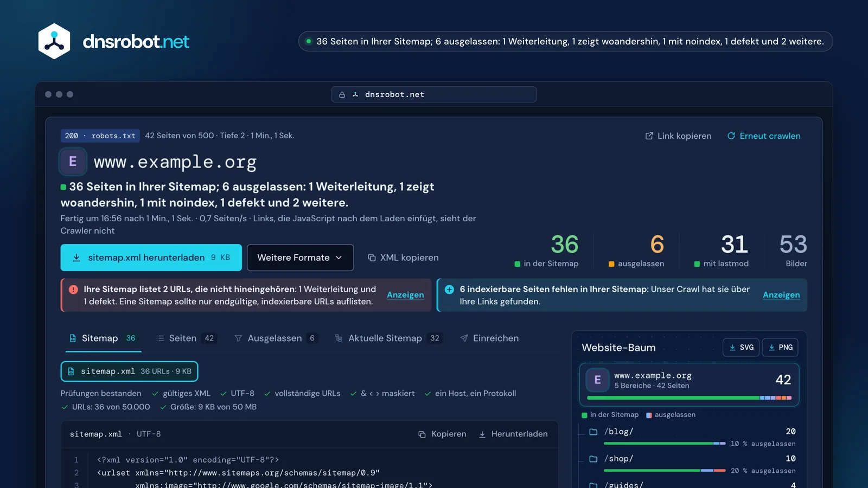Click the Kopieren icon in code panel header

(422, 434)
